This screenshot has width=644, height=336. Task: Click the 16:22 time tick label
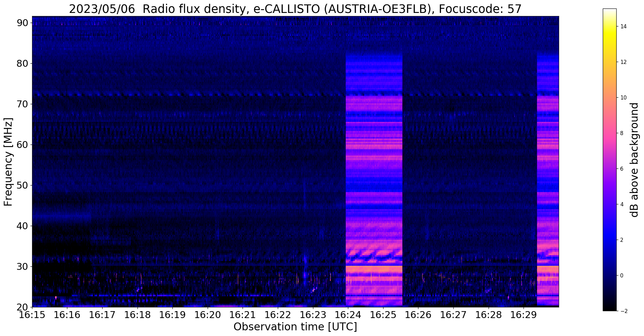point(278,315)
